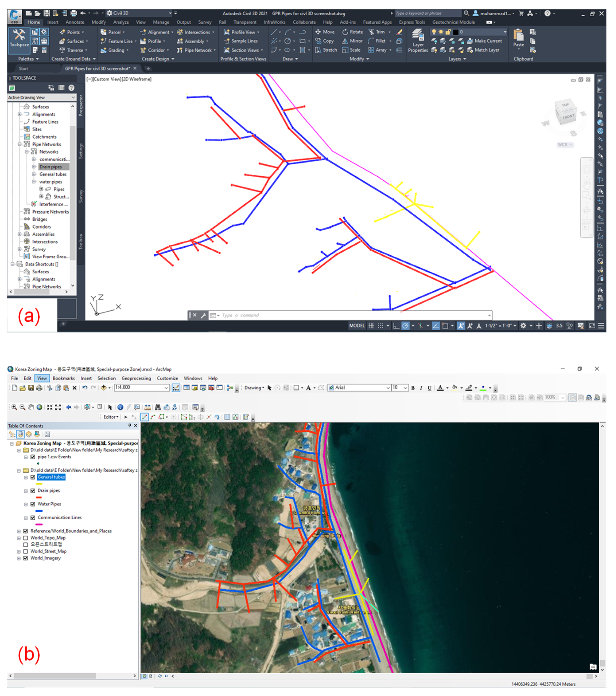
Task: Open the Active Drawing View dropdown
Action: pos(73,97)
